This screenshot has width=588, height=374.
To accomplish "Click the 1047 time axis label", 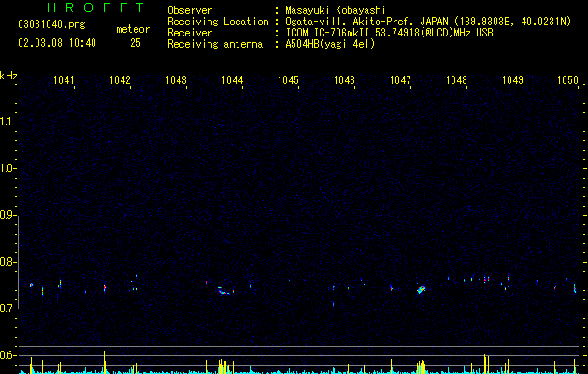I will 400,80.
